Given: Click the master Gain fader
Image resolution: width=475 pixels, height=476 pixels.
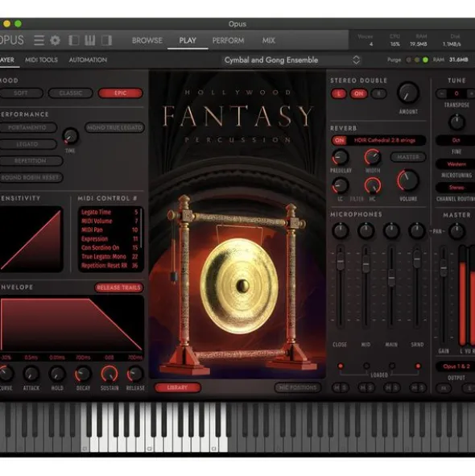Looking at the screenshot, I should 444,267.
